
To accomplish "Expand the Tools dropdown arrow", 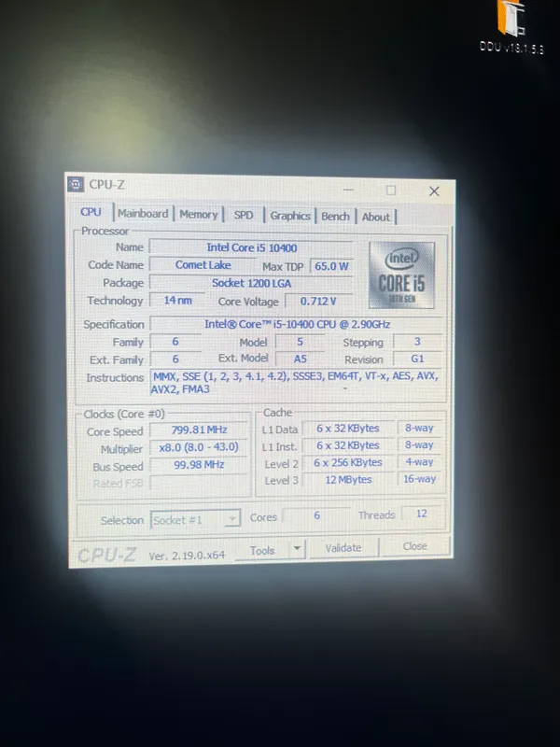I will (297, 549).
